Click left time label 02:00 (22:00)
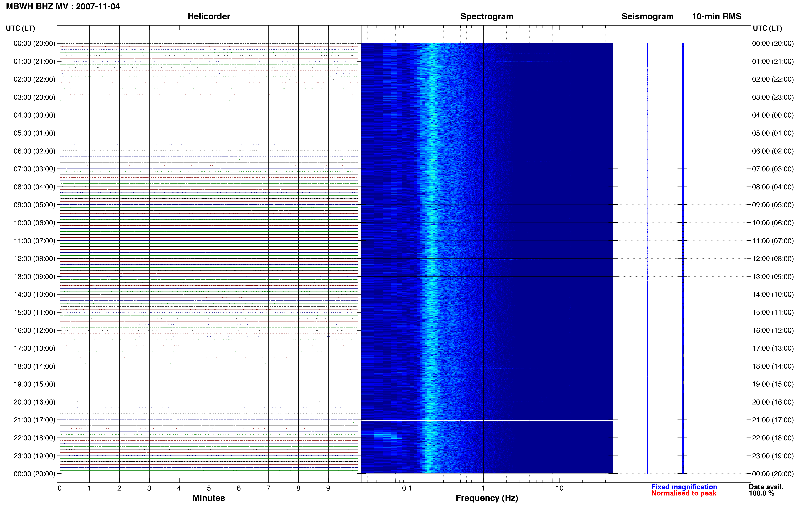Viewport: 812px width, 508px height. 34,79
